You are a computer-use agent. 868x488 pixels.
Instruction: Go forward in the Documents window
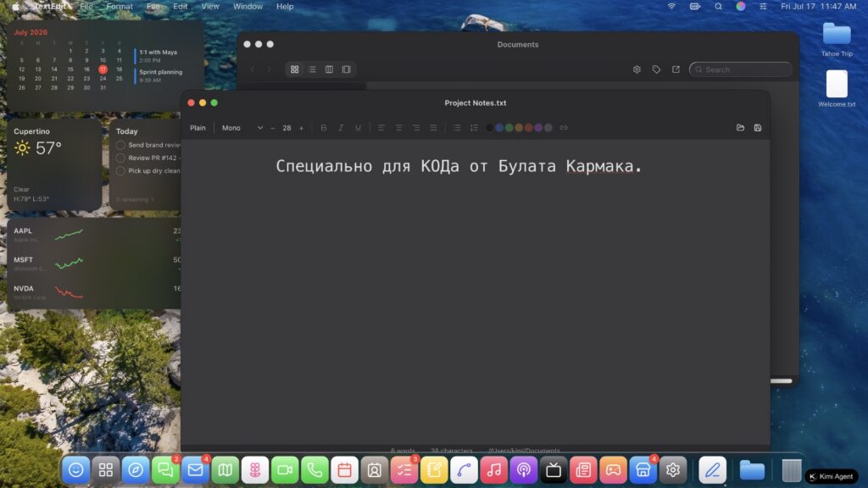click(x=269, y=69)
